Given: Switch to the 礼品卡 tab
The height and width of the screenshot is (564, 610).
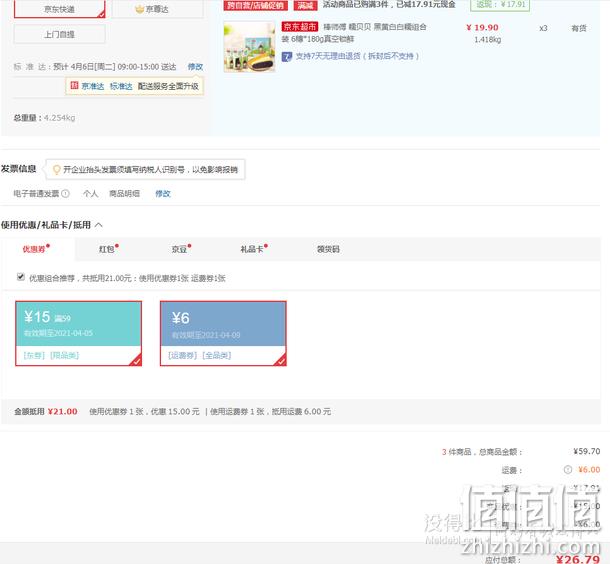Looking at the screenshot, I should coord(254,249).
